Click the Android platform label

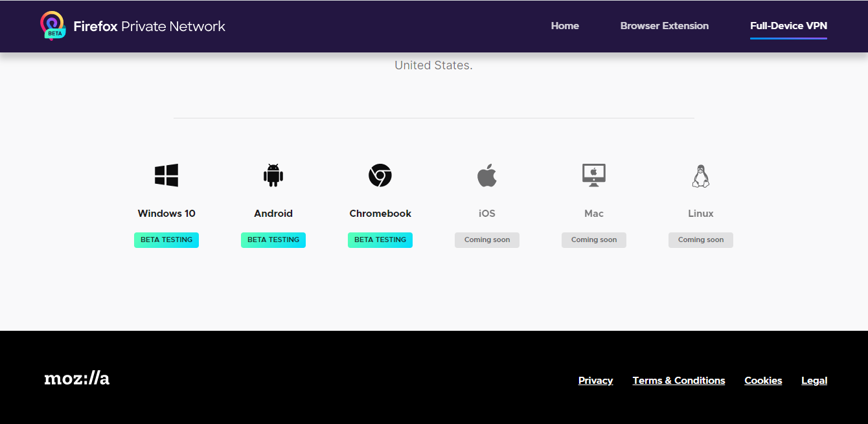coord(273,214)
